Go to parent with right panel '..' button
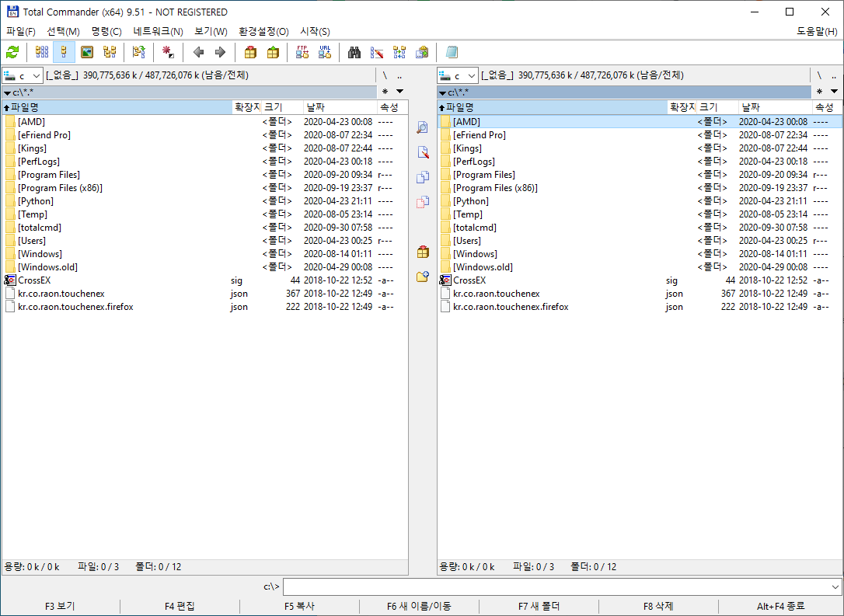844x616 pixels. click(x=834, y=75)
